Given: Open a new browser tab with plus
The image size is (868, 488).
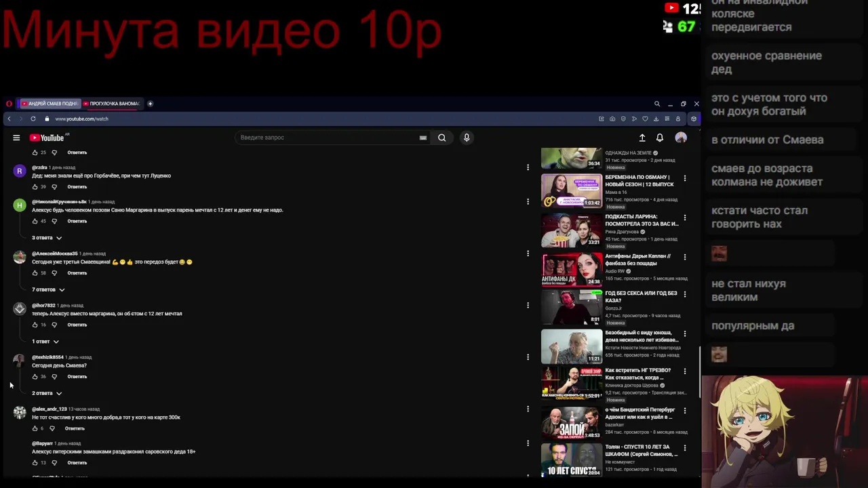Looking at the screenshot, I should click(x=150, y=104).
